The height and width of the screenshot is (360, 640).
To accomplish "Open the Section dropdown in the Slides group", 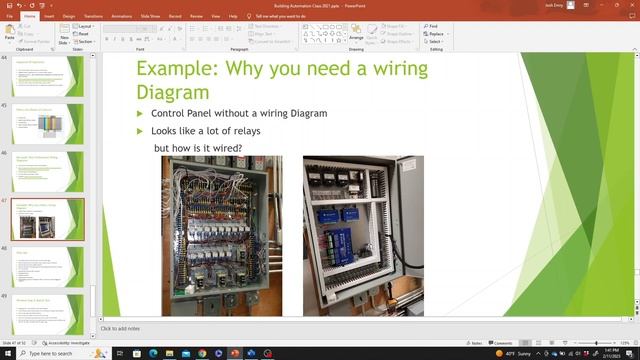I will (x=84, y=42).
